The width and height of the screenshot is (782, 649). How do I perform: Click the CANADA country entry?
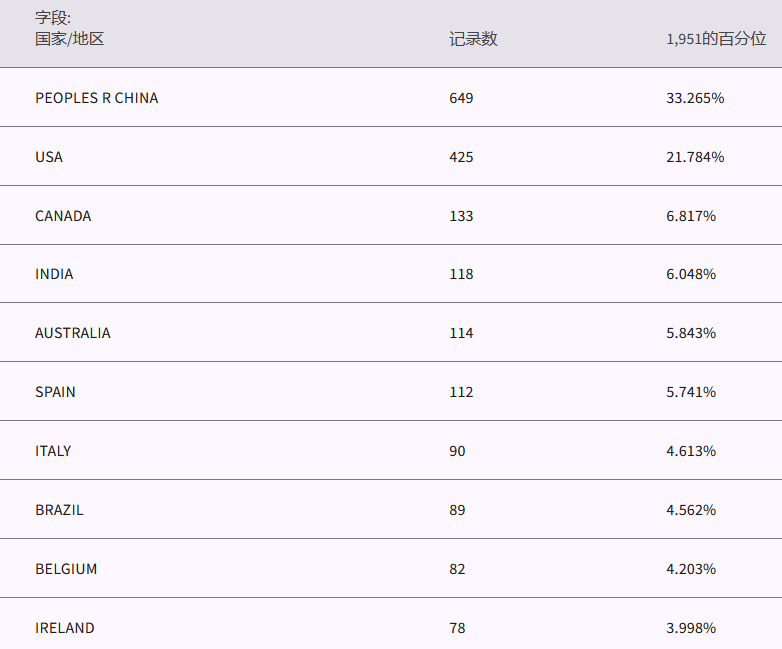pos(63,216)
